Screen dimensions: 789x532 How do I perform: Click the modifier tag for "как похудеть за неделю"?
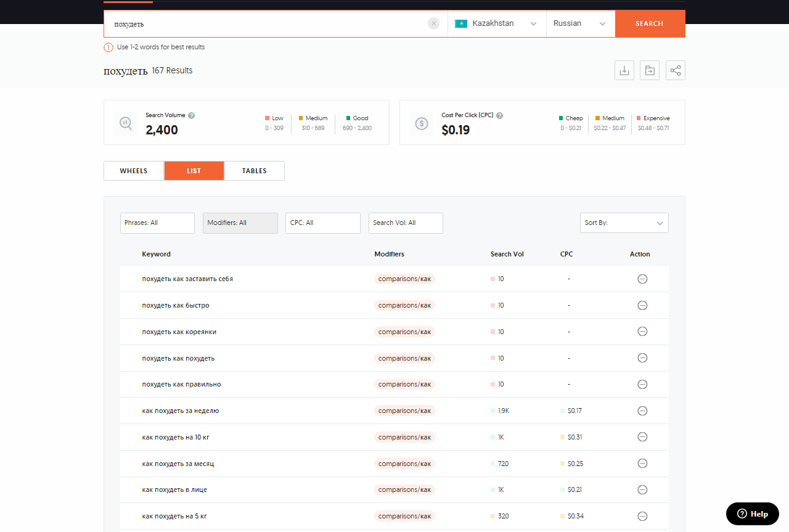tap(404, 411)
